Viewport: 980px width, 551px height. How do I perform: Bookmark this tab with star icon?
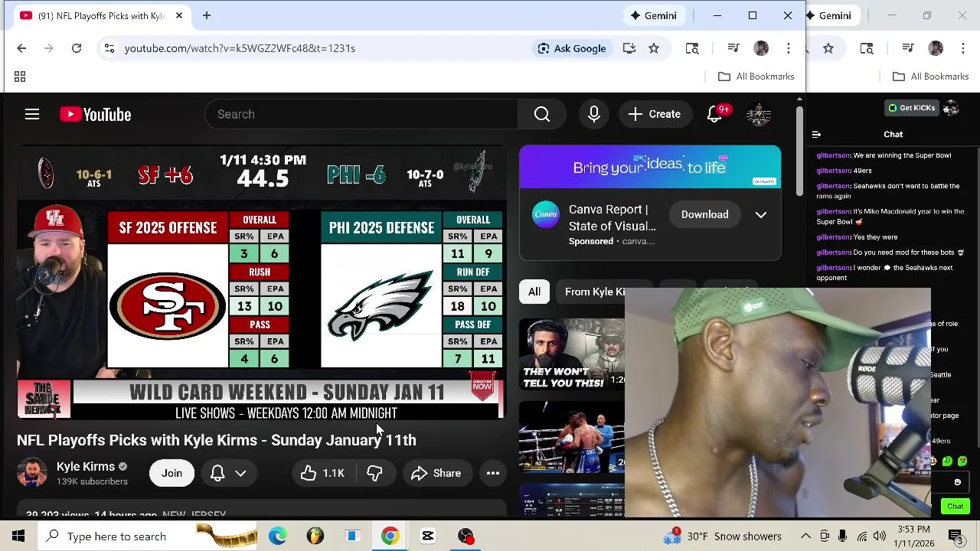click(654, 48)
